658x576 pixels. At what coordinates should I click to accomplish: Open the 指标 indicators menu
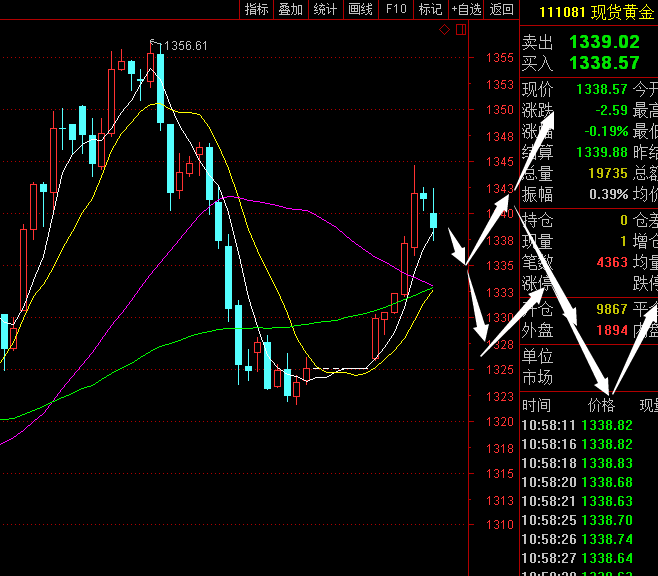click(x=256, y=9)
